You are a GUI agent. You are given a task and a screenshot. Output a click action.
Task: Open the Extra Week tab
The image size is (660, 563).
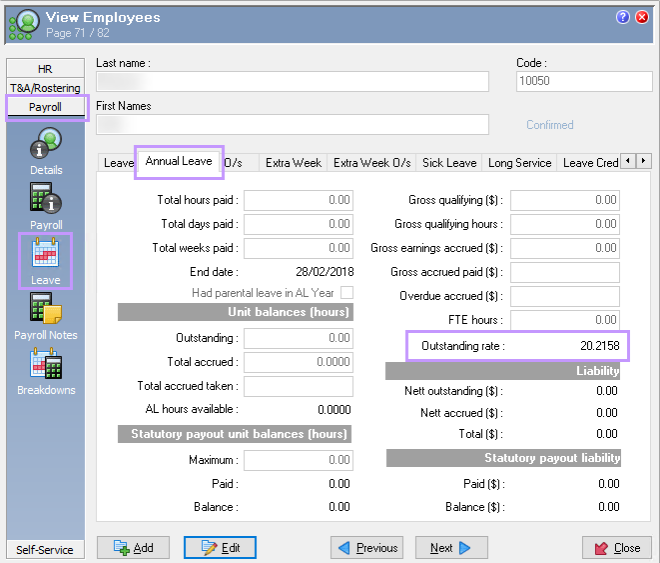[x=293, y=163]
